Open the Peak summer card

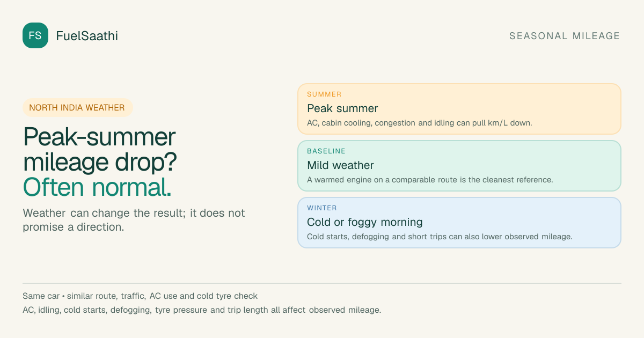[x=459, y=109]
